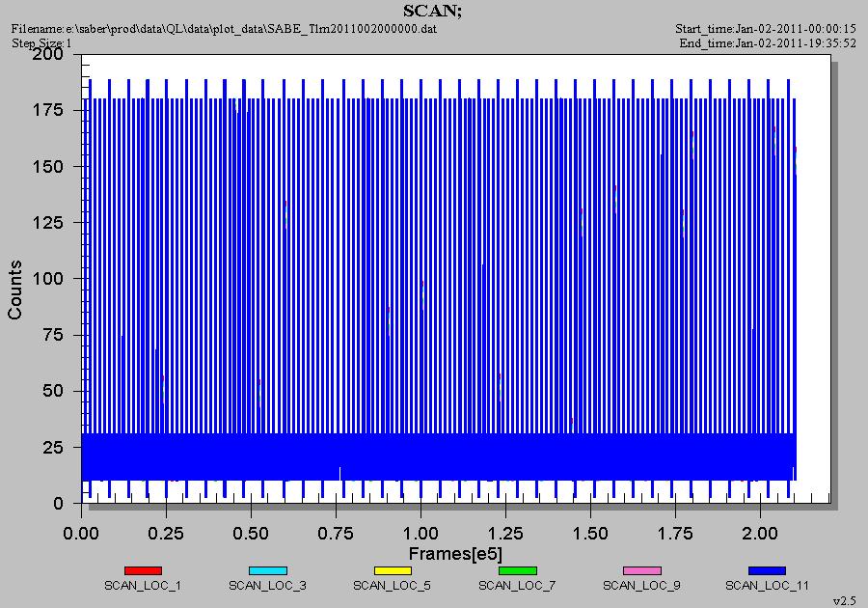
Task: Click the 200 y-axis tick label
Action: click(x=47, y=54)
